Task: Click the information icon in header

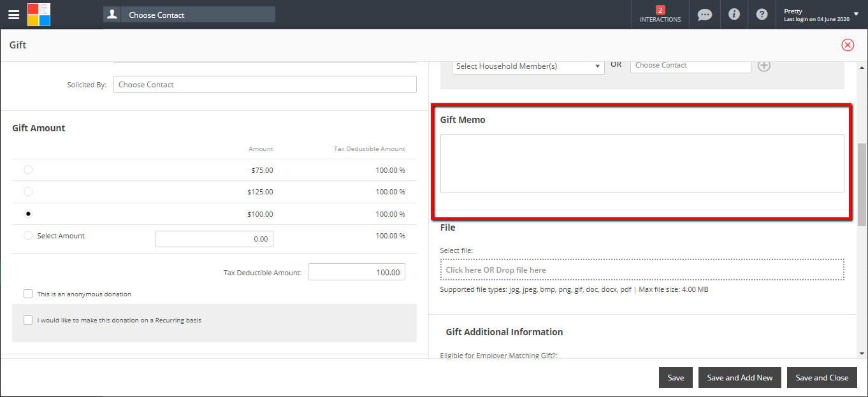Action: 734,14
